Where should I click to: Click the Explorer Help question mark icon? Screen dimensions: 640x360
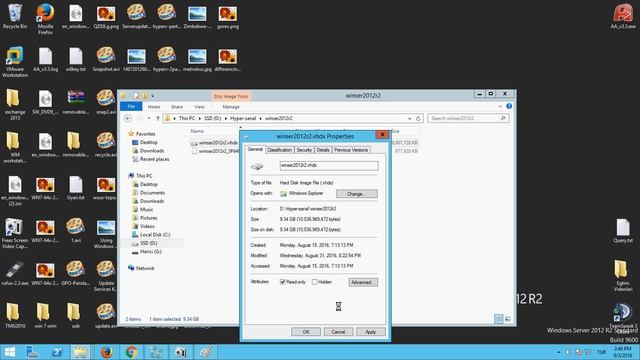point(509,106)
